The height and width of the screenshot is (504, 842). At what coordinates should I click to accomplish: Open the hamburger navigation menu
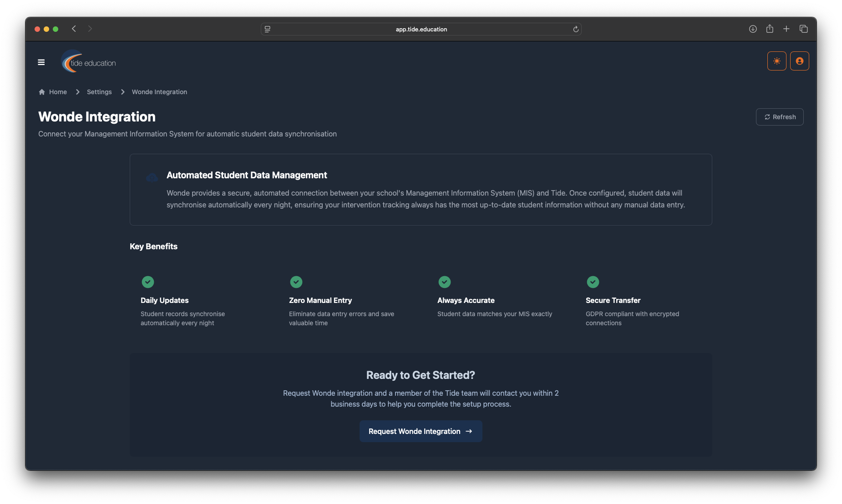coord(41,62)
